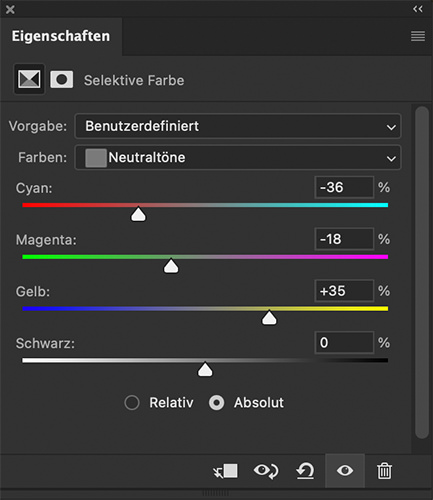Open the panel flyout menu icon
Viewport: 433px width, 500px height.
[418, 36]
